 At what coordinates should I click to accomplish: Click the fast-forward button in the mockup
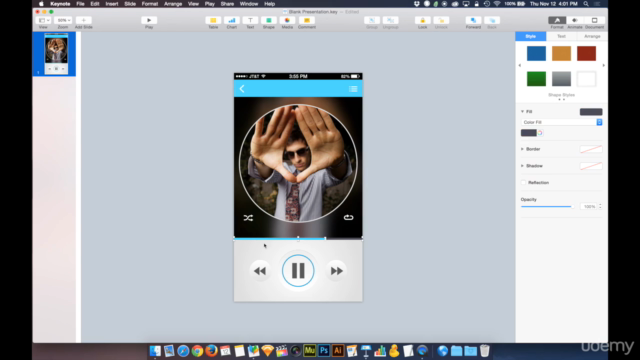tap(336, 271)
